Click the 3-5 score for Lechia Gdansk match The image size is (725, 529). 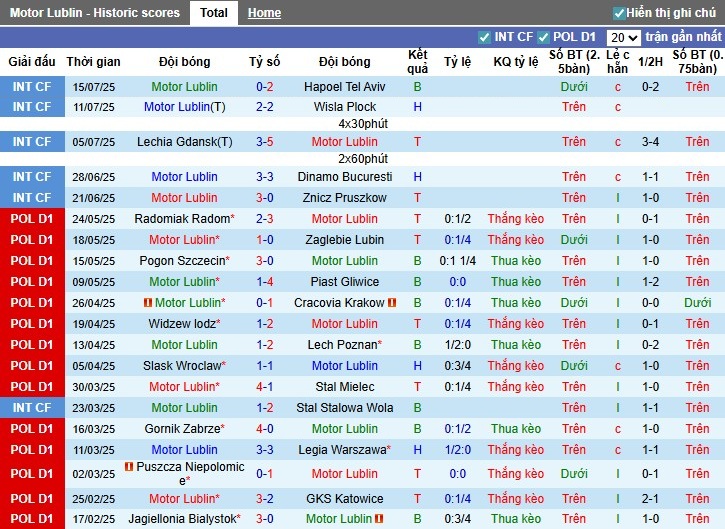pyautogui.click(x=265, y=142)
